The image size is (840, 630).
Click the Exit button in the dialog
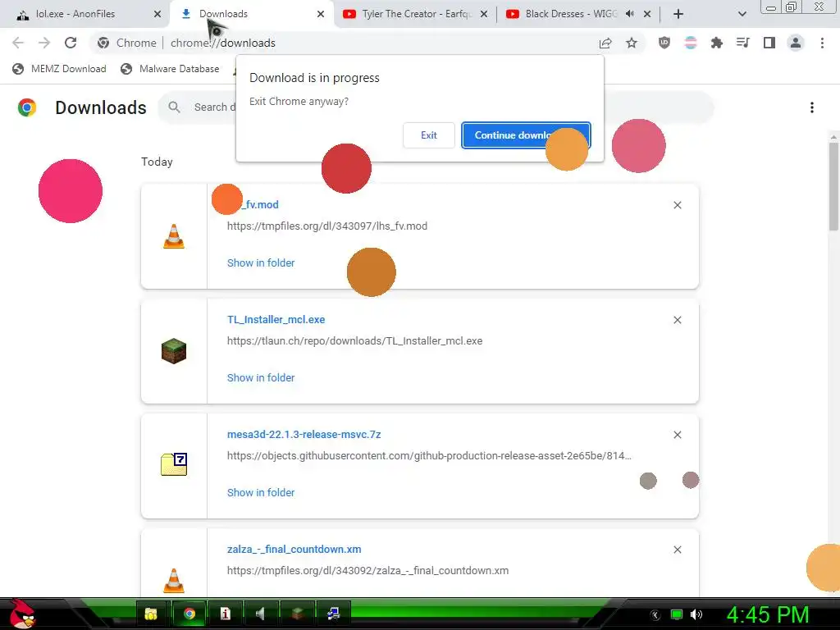(x=428, y=135)
